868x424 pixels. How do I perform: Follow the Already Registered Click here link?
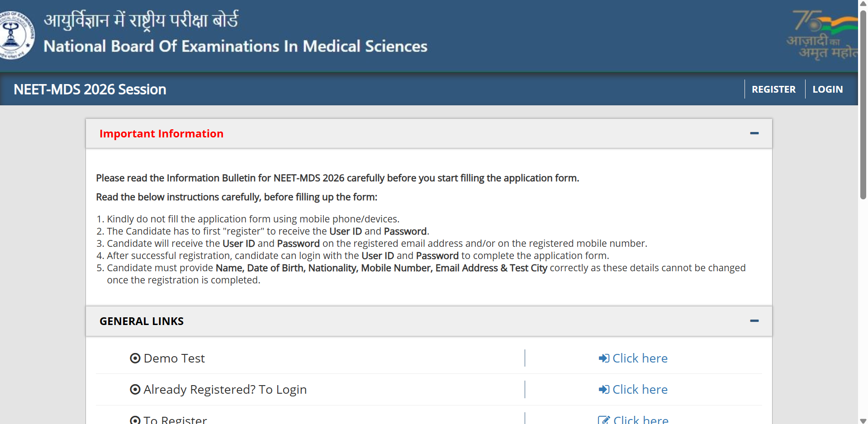point(640,390)
